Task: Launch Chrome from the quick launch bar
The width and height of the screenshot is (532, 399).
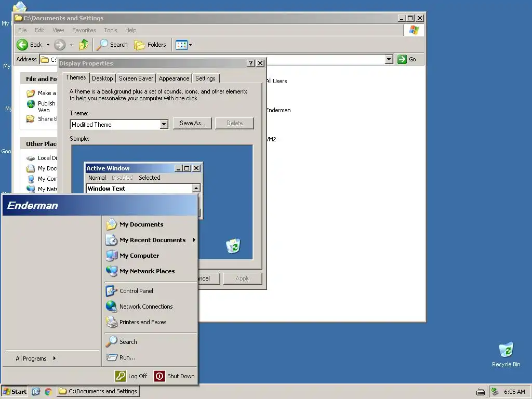Action: (48, 392)
